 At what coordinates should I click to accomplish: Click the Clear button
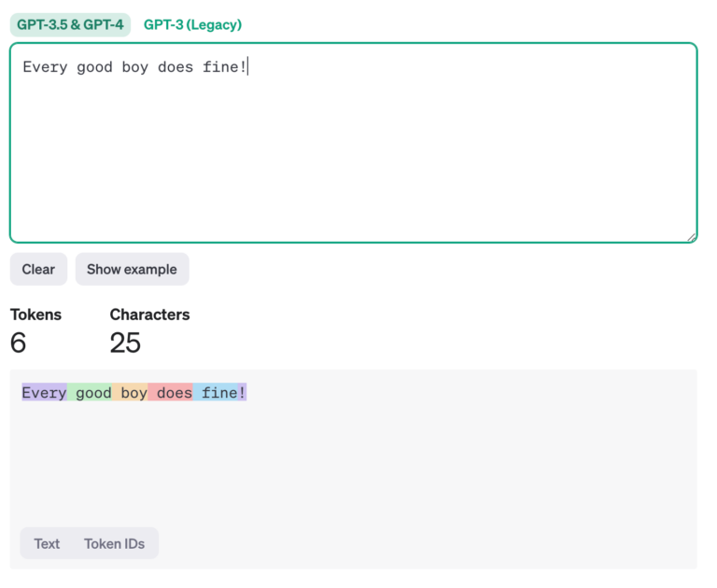[38, 270]
